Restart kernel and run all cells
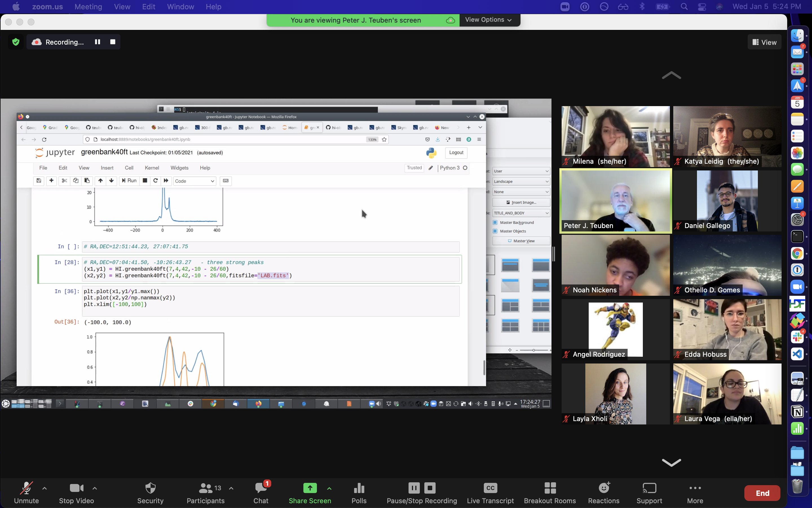The image size is (812, 508). [166, 181]
